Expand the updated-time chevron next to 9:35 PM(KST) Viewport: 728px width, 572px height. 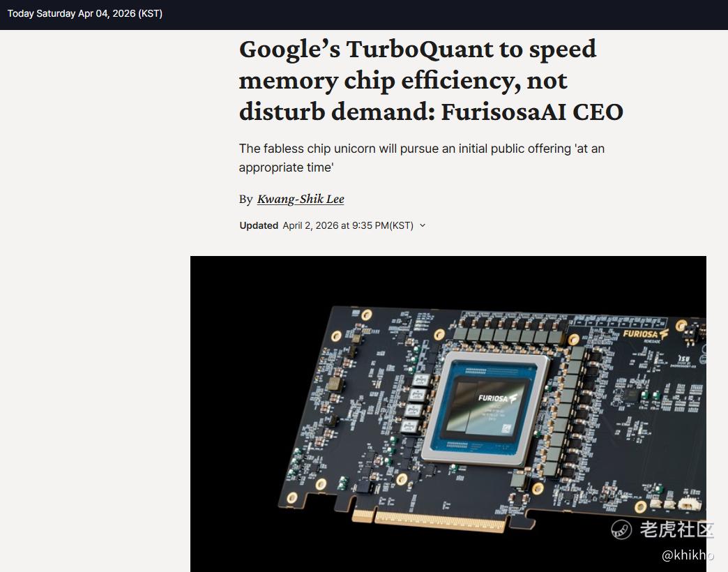423,225
